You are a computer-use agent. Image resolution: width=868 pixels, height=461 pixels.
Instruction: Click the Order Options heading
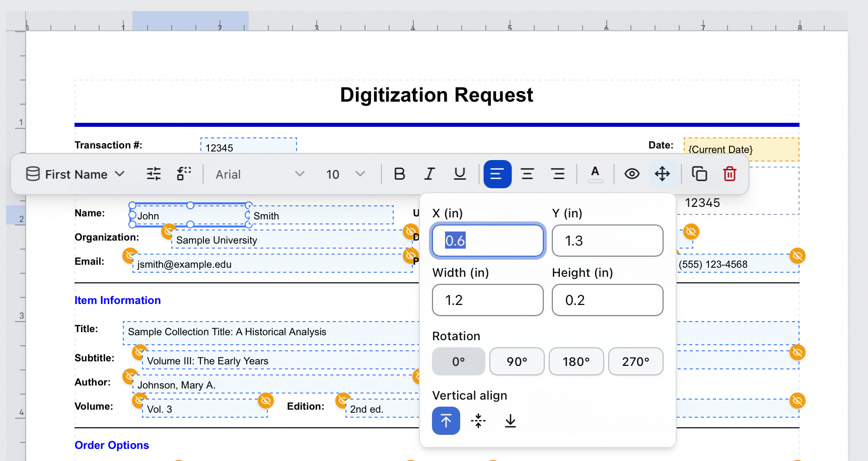(x=112, y=445)
